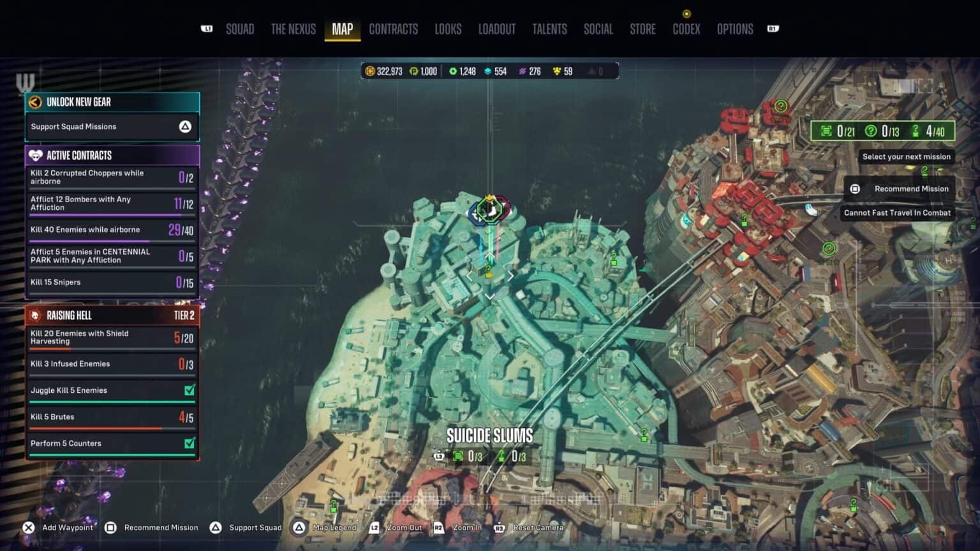
Task: Click the green ring resource icon showing 1,248
Action: [453, 71]
